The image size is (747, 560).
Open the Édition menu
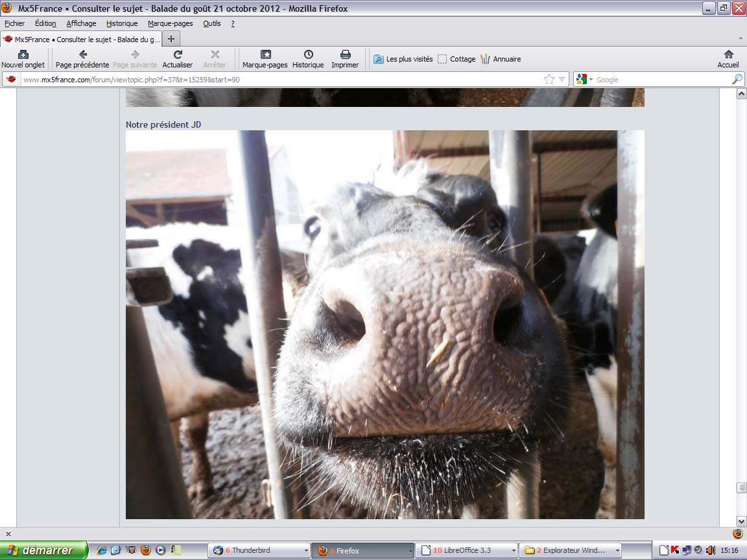[46, 23]
